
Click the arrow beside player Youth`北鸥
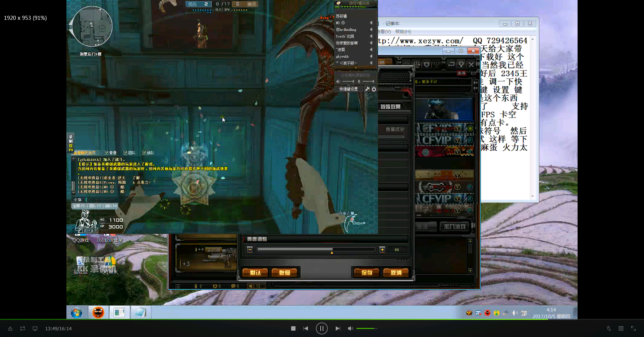tap(371, 36)
